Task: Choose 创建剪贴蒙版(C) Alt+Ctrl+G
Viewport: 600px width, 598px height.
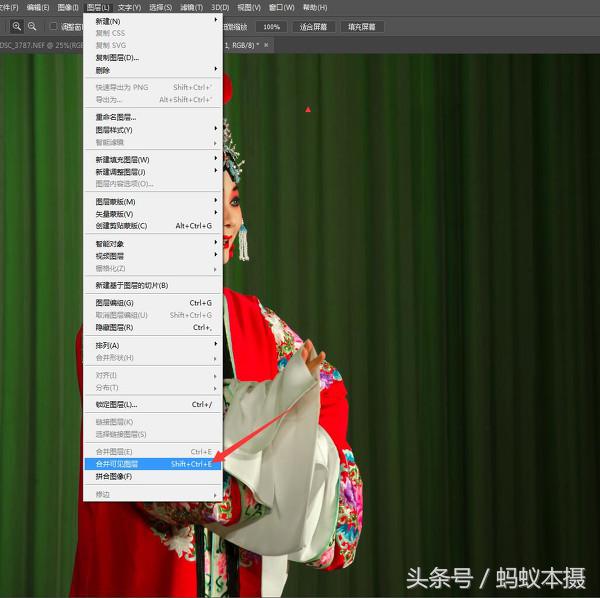Action: [x=153, y=226]
